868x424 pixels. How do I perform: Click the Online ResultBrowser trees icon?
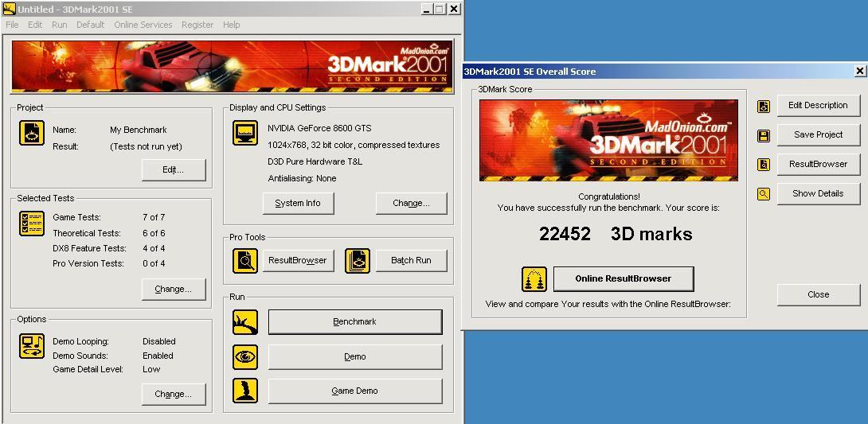(534, 279)
